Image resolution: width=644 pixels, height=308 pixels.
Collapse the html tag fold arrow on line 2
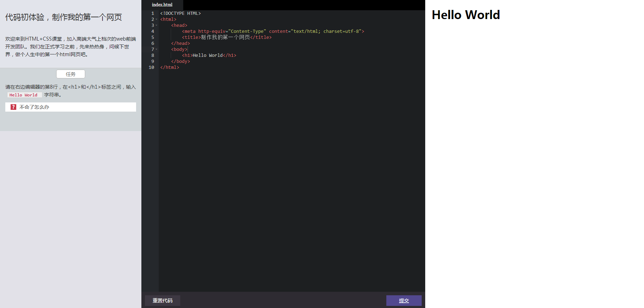[x=157, y=19]
